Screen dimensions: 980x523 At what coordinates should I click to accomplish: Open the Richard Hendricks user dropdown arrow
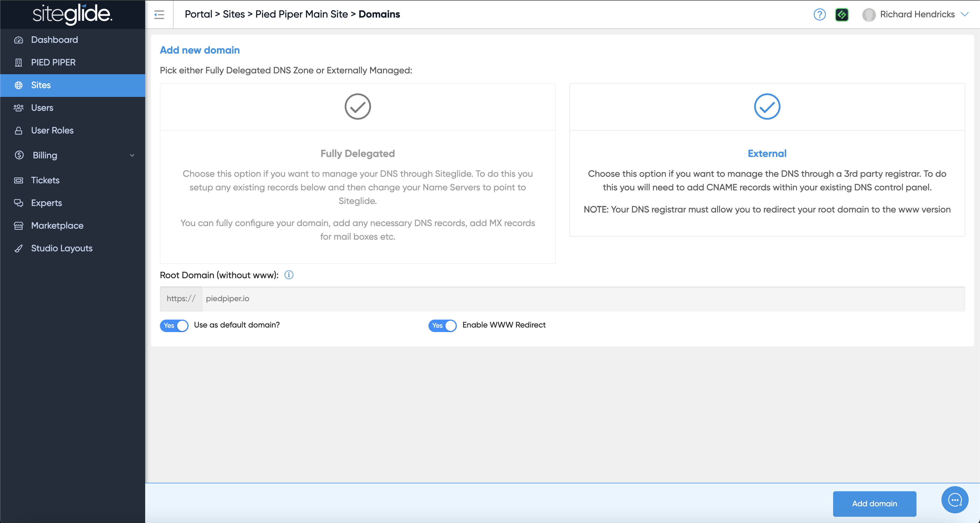(964, 14)
